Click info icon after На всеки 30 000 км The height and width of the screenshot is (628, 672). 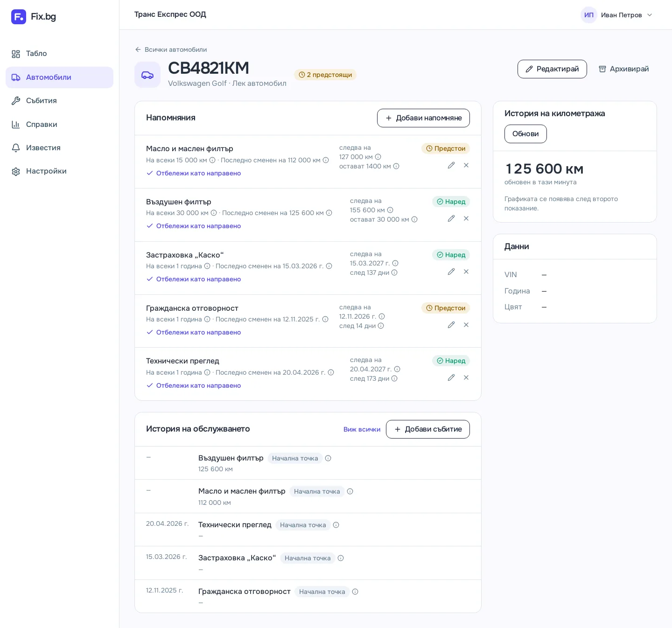point(214,213)
